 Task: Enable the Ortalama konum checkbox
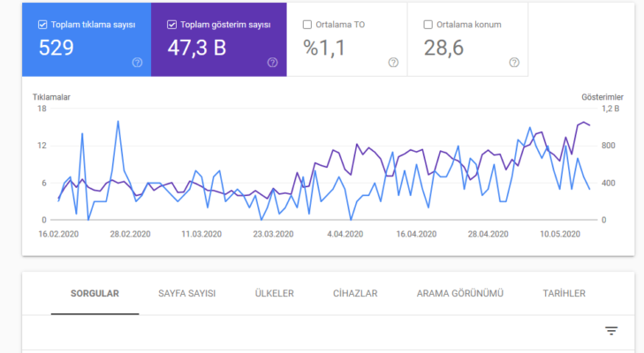428,25
